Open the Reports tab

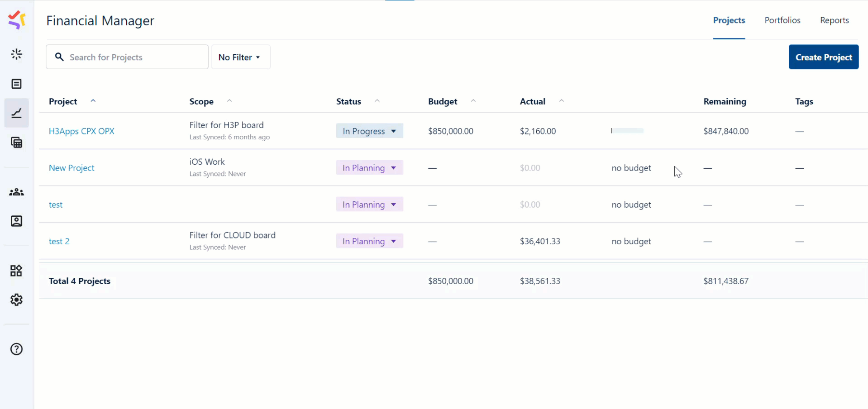pos(835,20)
